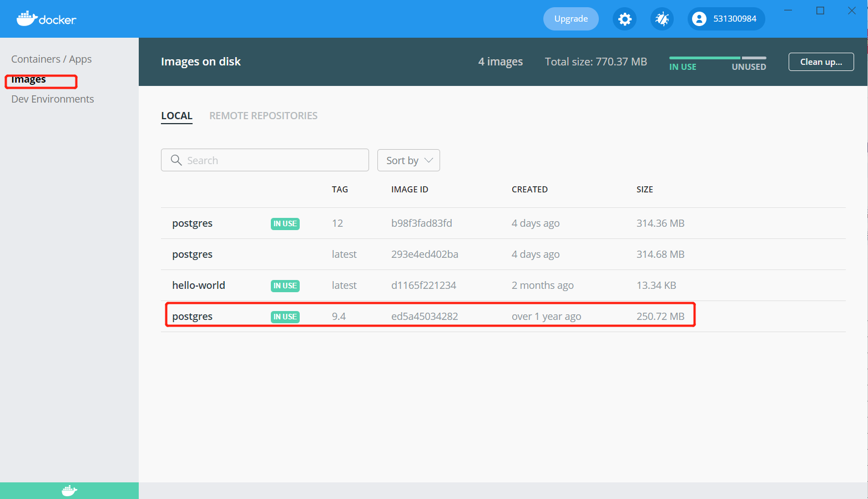This screenshot has width=868, height=499.
Task: Minimize the Docker Desktop window
Action: tap(789, 11)
